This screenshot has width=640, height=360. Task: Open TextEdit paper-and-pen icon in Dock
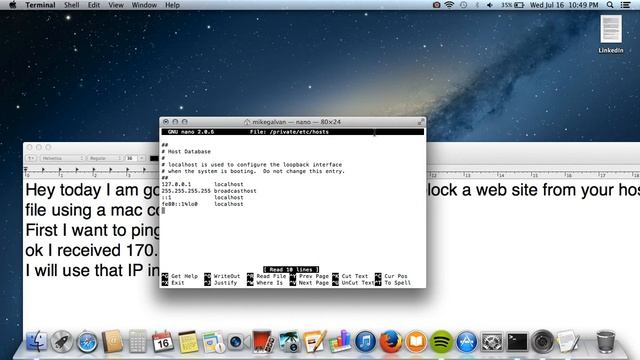[x=568, y=341]
